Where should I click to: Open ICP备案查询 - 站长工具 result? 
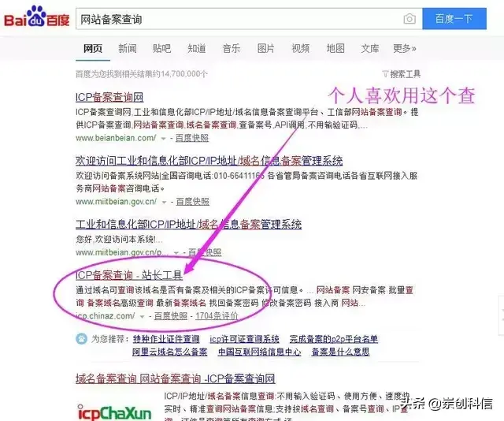(x=129, y=275)
